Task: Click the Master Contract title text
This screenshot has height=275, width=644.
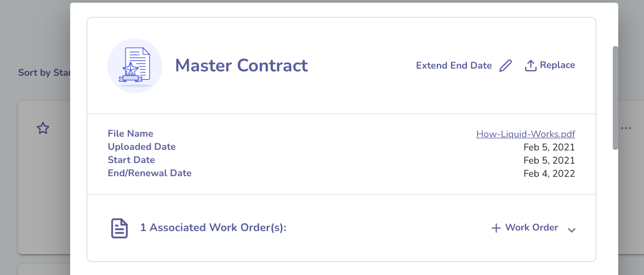Action: 242,66
